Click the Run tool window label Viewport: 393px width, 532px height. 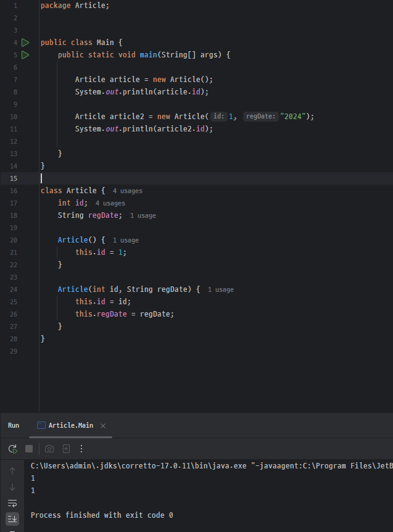pyautogui.click(x=14, y=425)
